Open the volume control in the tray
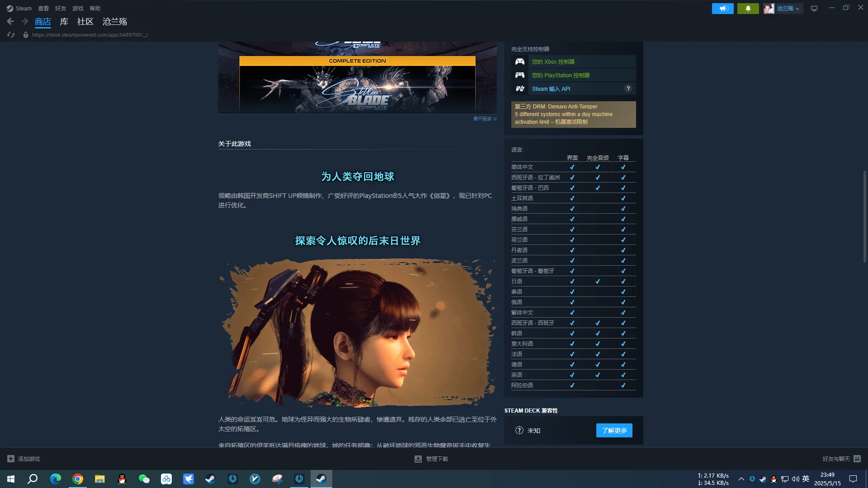This screenshot has height=488, width=868. coord(795,479)
